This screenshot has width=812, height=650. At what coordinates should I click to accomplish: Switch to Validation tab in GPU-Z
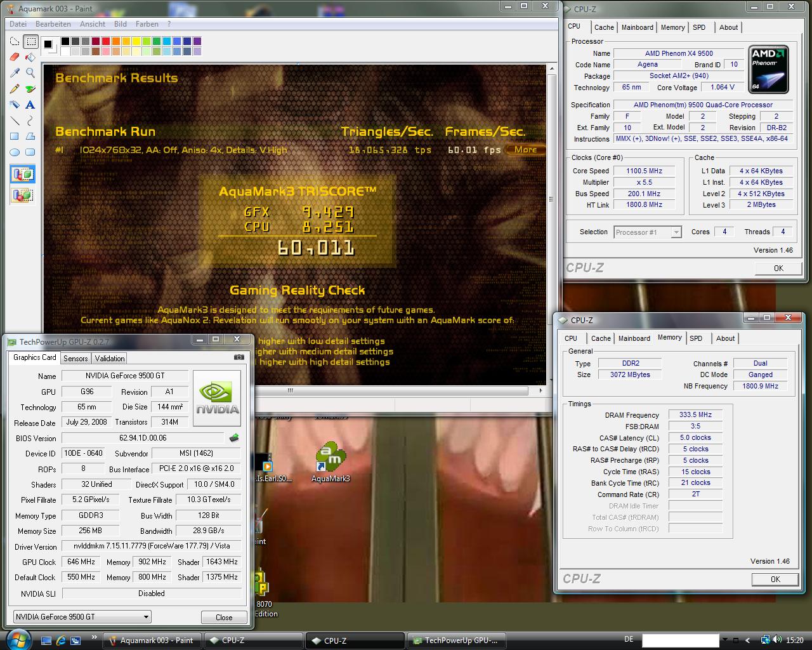click(110, 359)
